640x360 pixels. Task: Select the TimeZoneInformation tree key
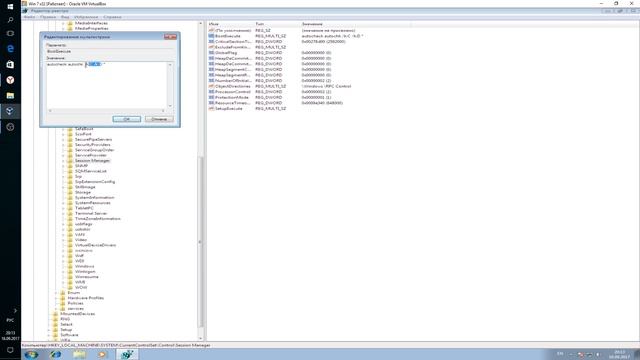(x=98, y=218)
